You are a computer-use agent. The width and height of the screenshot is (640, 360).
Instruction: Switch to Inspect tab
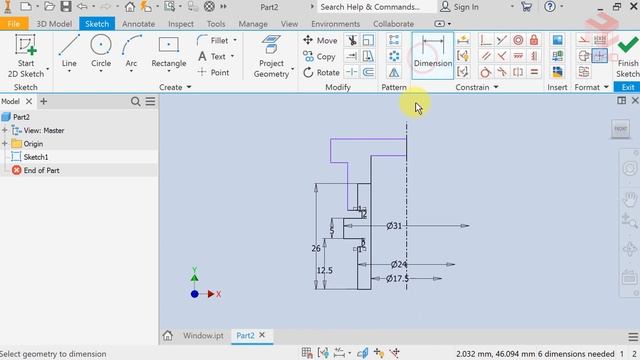pos(181,24)
